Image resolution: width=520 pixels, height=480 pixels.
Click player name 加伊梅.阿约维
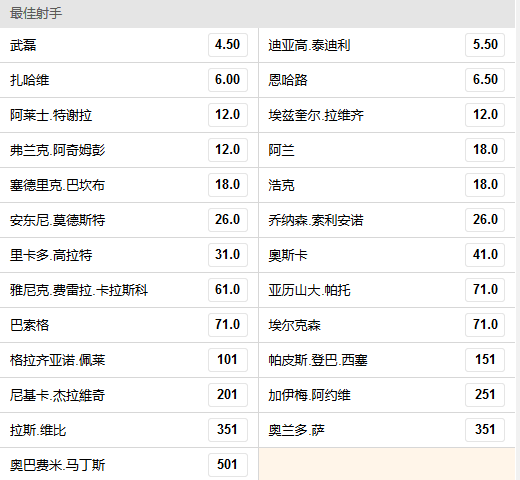pyautogui.click(x=309, y=395)
